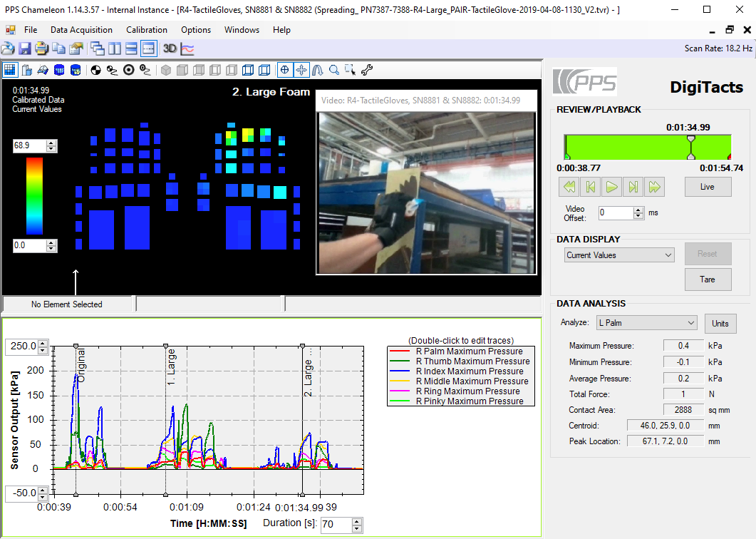The height and width of the screenshot is (539, 756).
Task: Click the Video Offset input field
Action: click(x=616, y=212)
